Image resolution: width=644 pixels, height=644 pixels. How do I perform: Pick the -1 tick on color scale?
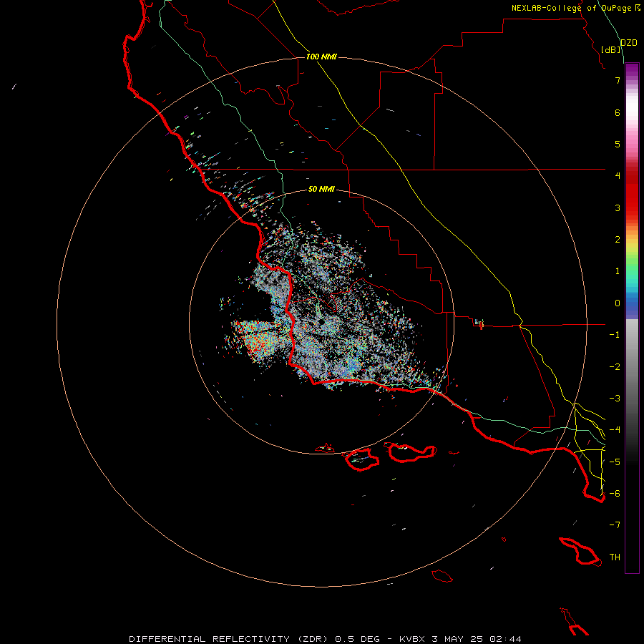[x=615, y=335]
